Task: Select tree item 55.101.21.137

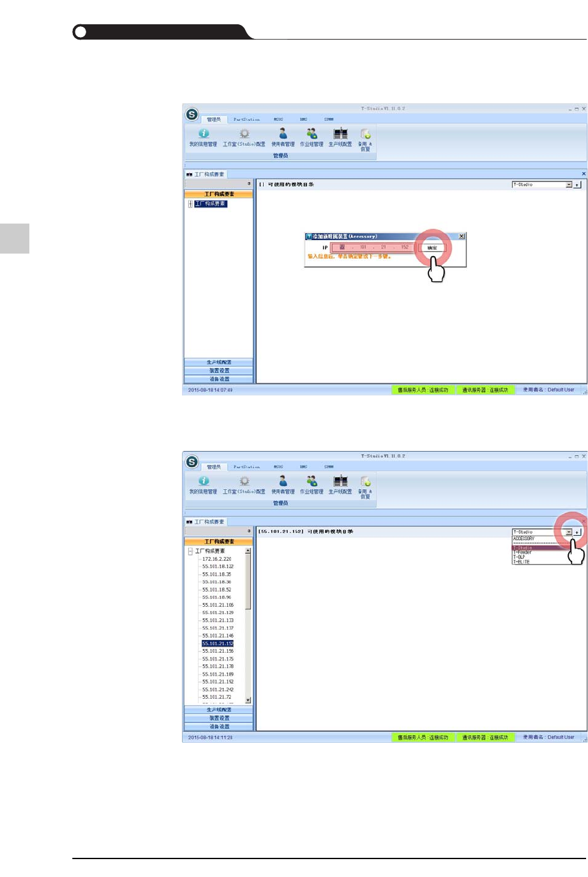Action: click(218, 628)
